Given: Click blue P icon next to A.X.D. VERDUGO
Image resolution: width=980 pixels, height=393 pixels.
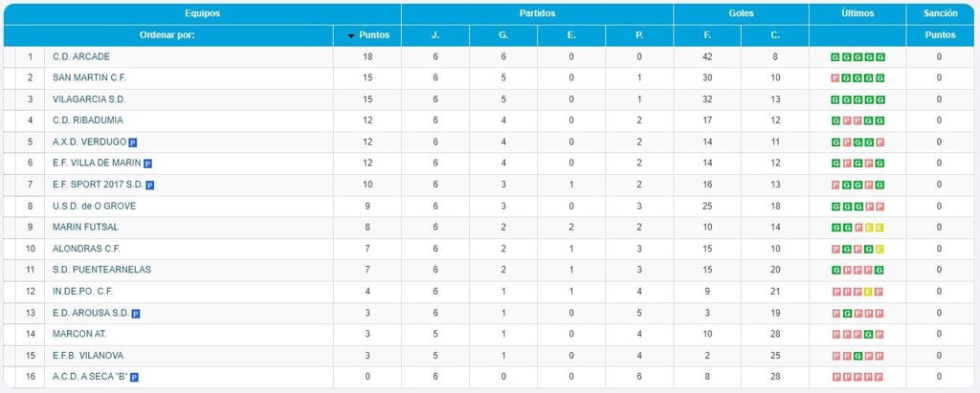Looking at the screenshot, I should (132, 142).
